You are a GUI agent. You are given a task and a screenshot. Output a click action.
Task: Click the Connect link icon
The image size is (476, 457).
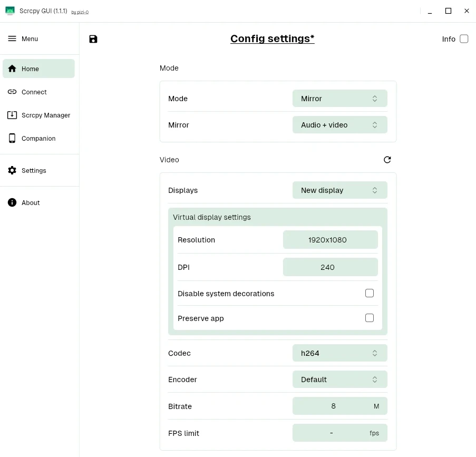(x=12, y=92)
